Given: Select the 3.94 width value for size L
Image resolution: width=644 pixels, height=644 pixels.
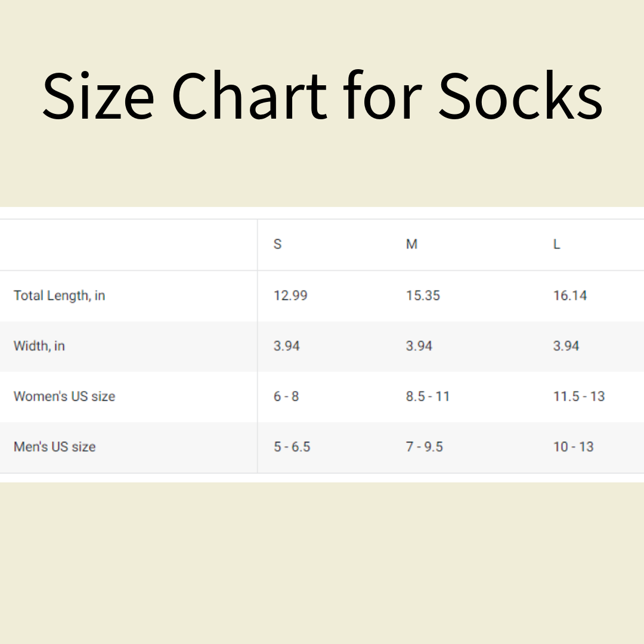Looking at the screenshot, I should tap(566, 346).
